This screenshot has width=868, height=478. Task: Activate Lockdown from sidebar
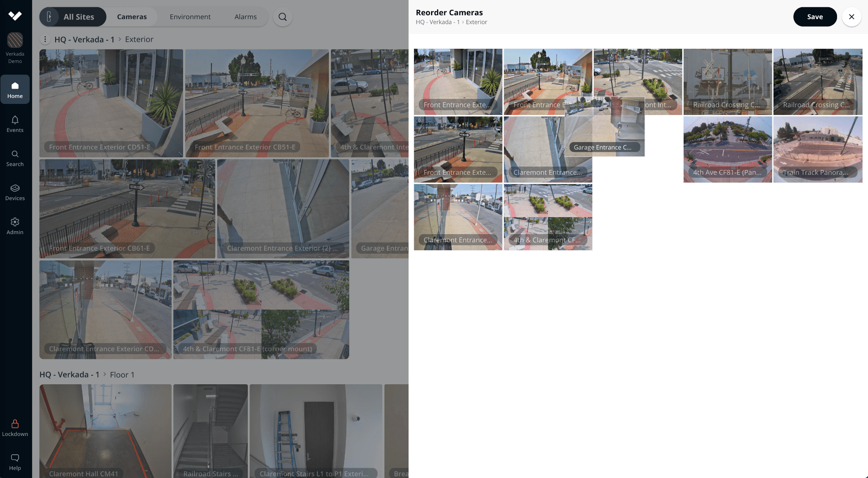click(x=15, y=428)
